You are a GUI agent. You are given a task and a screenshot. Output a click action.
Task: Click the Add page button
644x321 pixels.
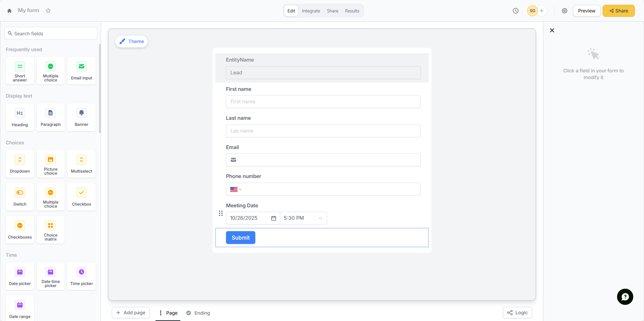(x=131, y=313)
